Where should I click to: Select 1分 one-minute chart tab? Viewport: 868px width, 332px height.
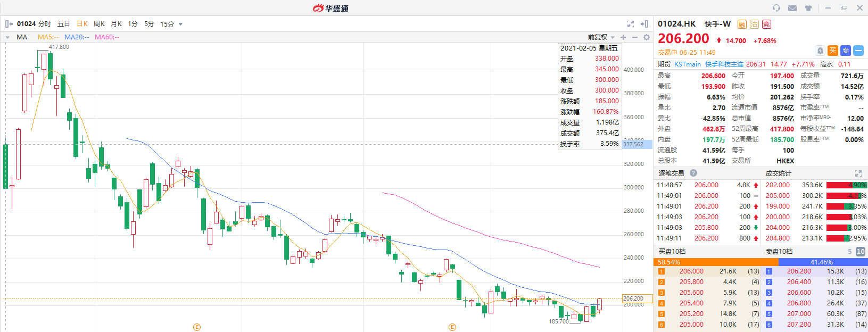click(x=133, y=24)
